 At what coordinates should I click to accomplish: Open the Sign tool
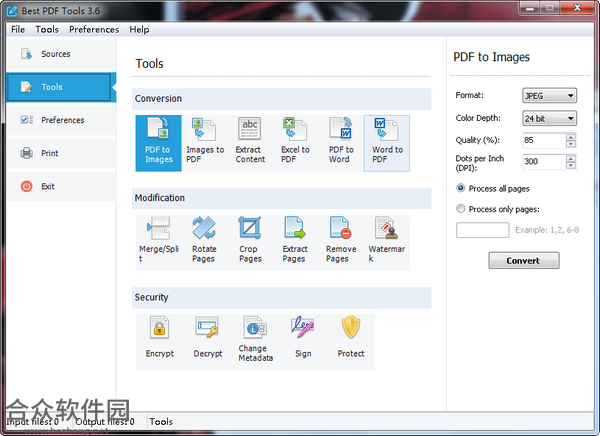click(x=303, y=341)
